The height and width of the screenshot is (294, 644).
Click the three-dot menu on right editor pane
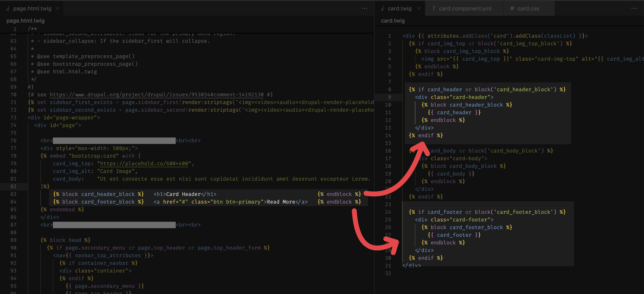click(634, 8)
